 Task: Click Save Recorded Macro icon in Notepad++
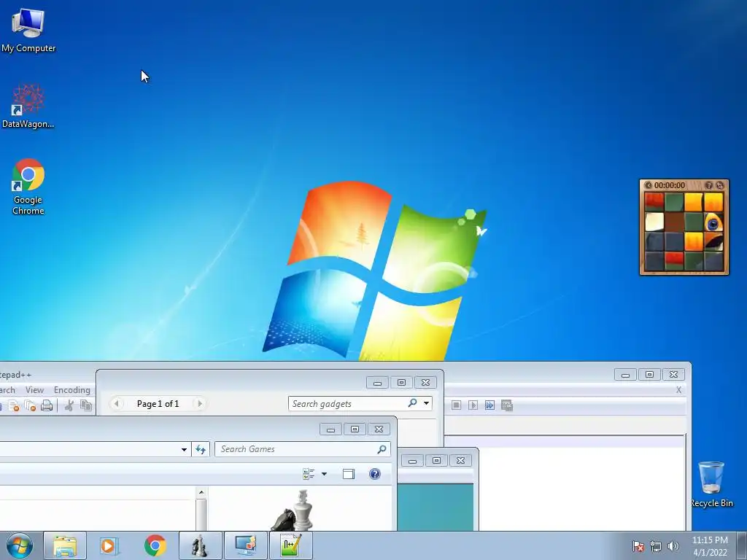point(507,405)
